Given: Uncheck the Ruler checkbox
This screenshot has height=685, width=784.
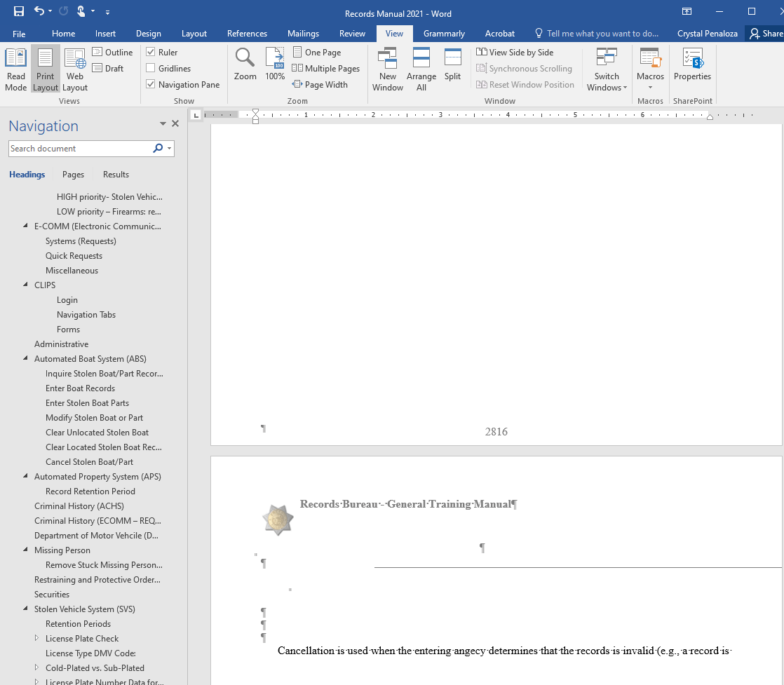Looking at the screenshot, I should coord(151,52).
